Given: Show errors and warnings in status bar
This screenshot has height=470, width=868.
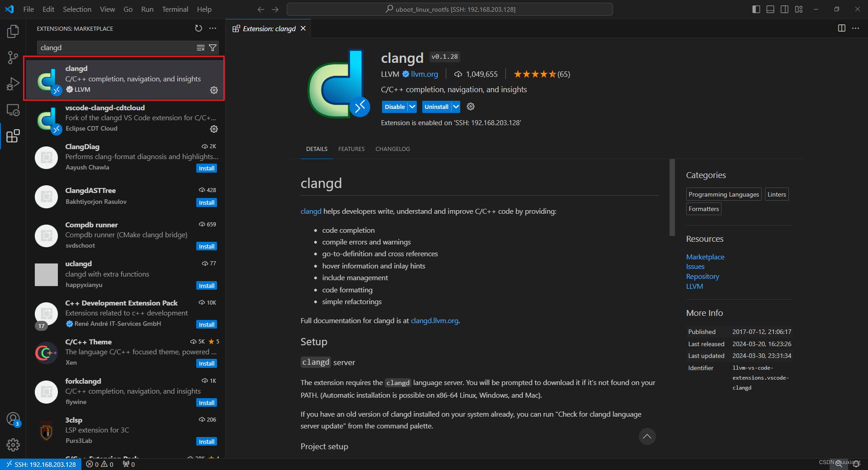Looking at the screenshot, I should click(x=100, y=465).
